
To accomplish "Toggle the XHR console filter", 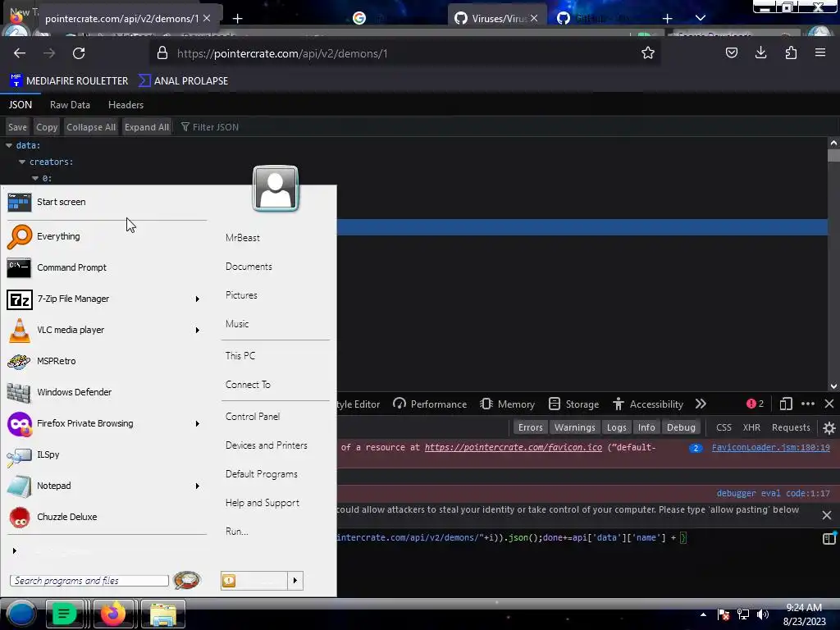I will (751, 427).
